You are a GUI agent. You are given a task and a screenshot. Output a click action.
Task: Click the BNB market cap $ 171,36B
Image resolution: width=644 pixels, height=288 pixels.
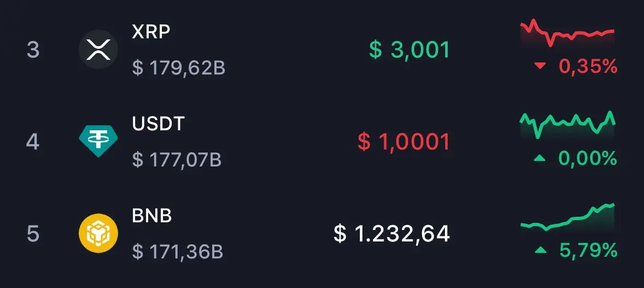178,252
